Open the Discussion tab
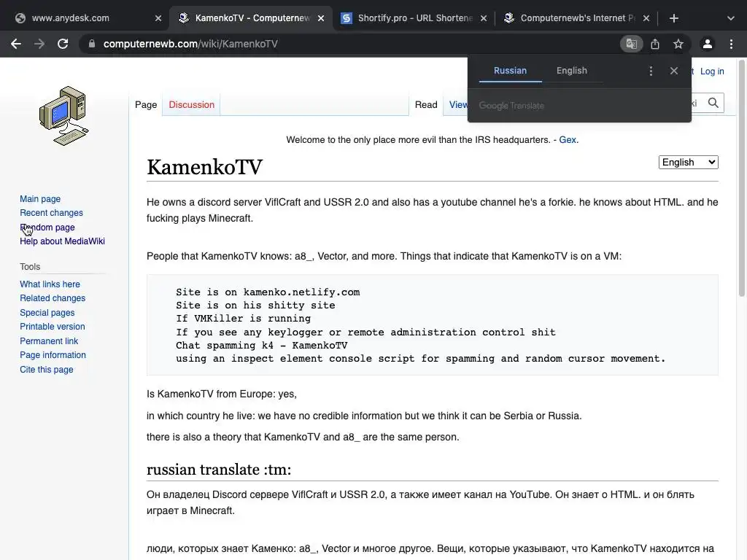Screen dimensions: 747x560 pos(192,104)
